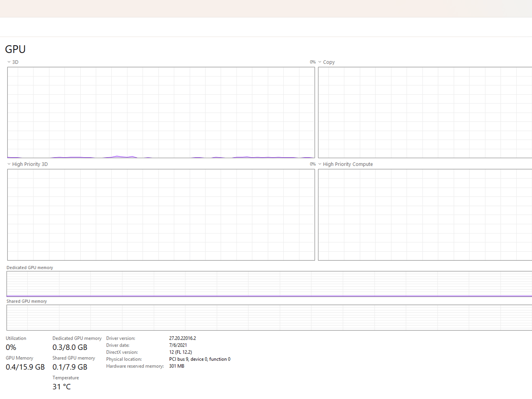This screenshot has width=532, height=399.
Task: Click the GPU Memory 0.4/15.9 GB value
Action: tap(25, 367)
